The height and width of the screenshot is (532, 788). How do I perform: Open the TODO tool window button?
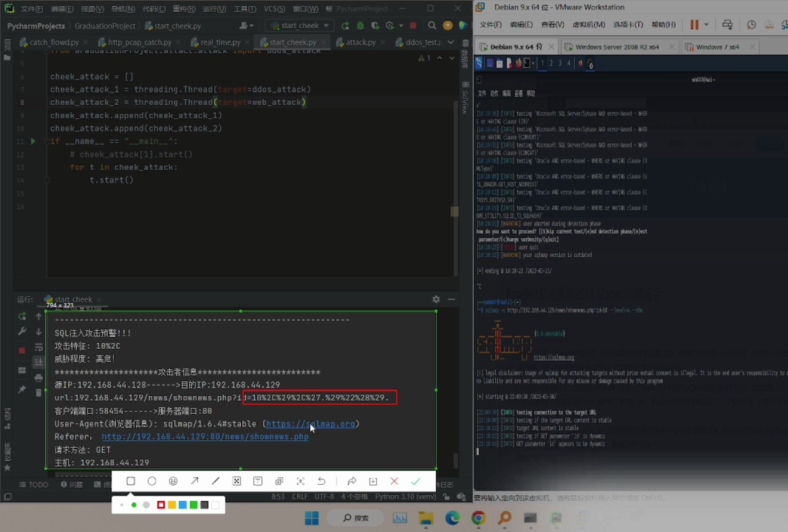coord(34,484)
